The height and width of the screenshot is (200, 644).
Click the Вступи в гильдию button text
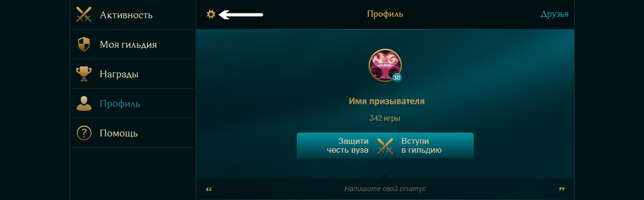tap(421, 145)
